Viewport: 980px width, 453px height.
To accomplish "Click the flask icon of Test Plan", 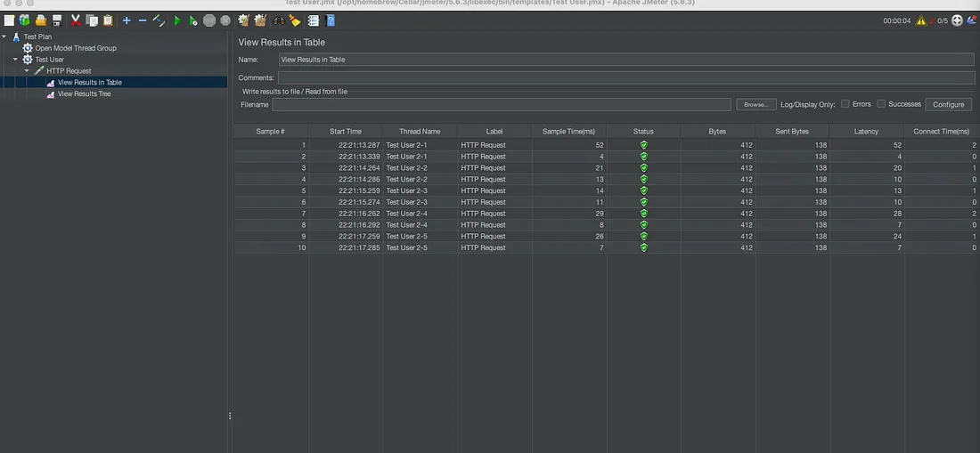I will [16, 36].
